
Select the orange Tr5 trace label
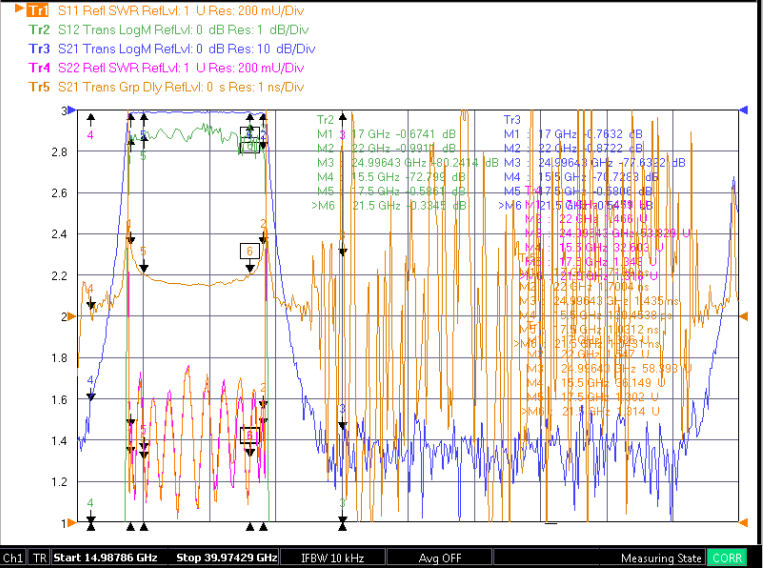click(x=39, y=87)
